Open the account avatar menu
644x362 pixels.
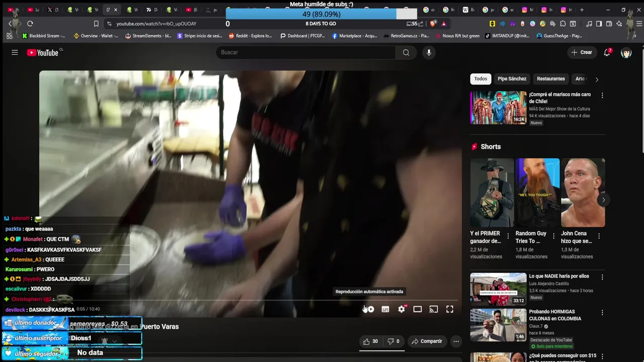click(x=626, y=52)
